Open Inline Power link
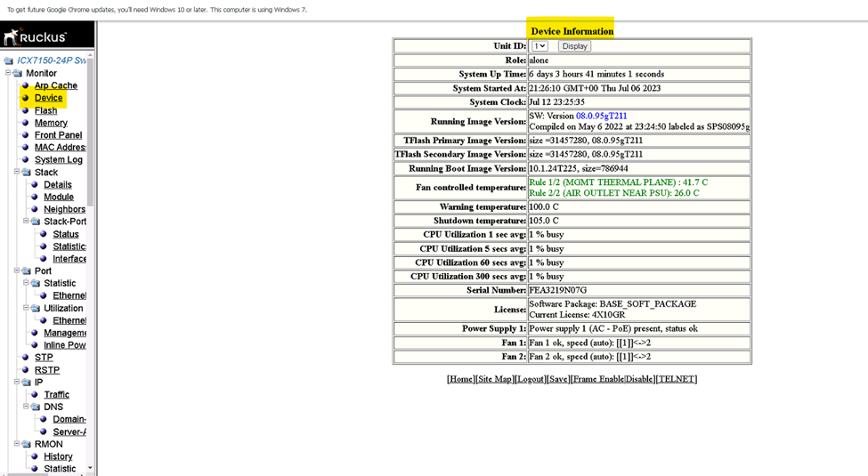This screenshot has width=868, height=476. pos(65,345)
